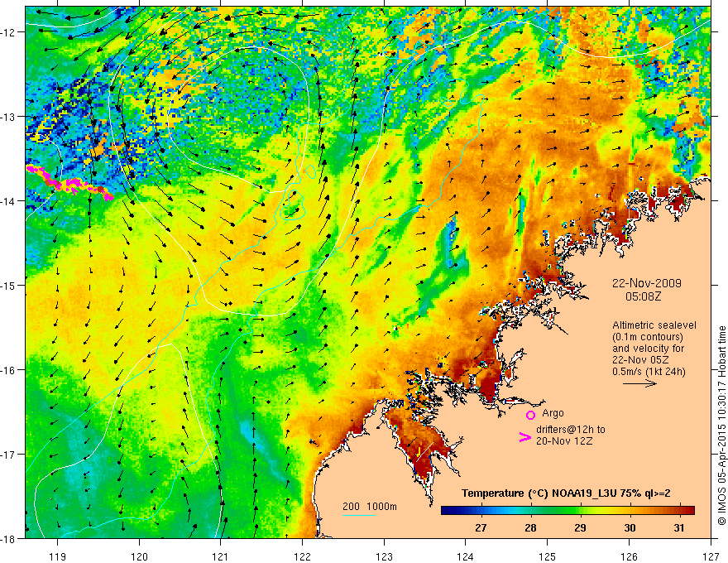Click the latitude axis label -17
728x563 pixels.
8,454
